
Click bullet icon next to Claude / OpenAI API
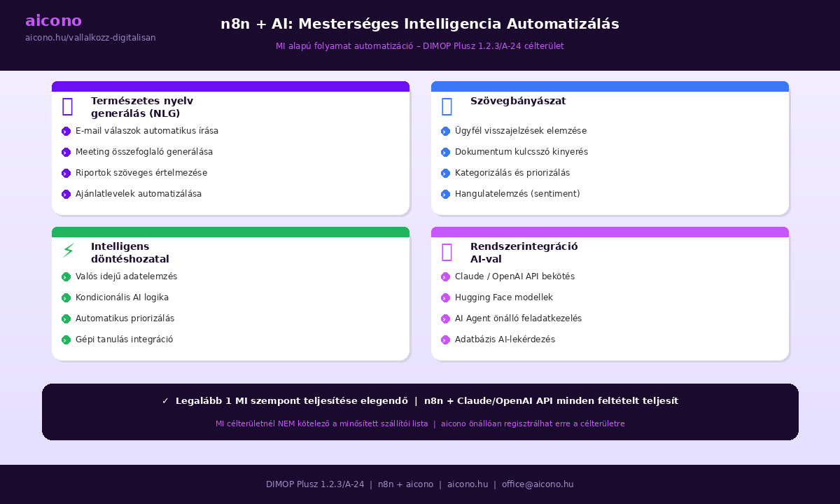point(445,276)
